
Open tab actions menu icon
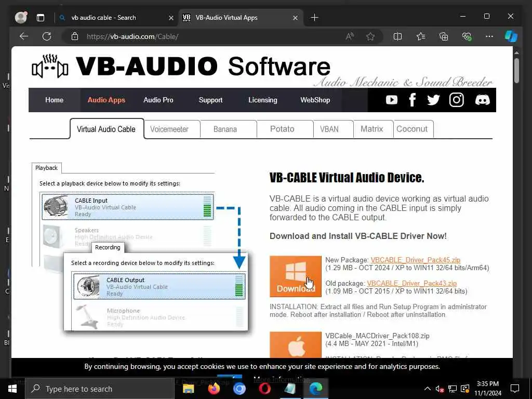click(41, 18)
